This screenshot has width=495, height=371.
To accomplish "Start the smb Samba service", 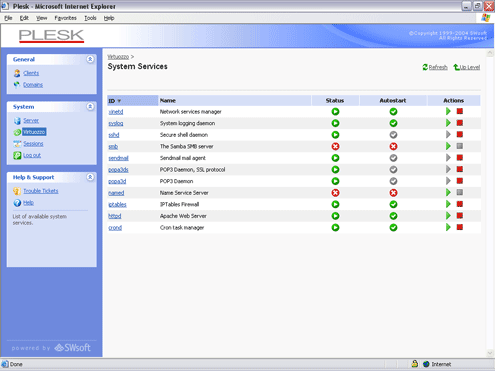I will pyautogui.click(x=448, y=146).
